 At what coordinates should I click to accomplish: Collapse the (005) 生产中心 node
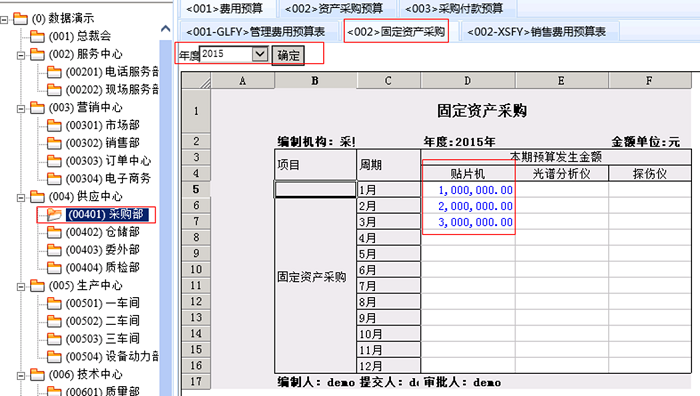point(21,287)
